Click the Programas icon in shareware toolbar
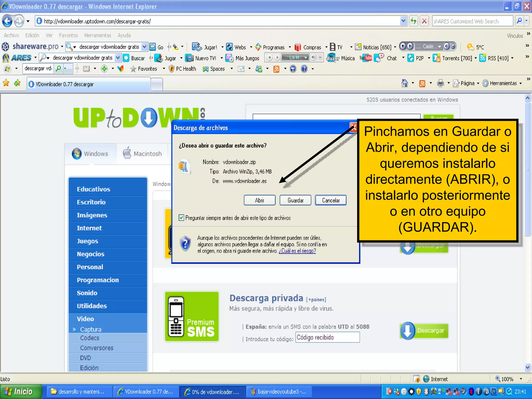 click(x=258, y=47)
